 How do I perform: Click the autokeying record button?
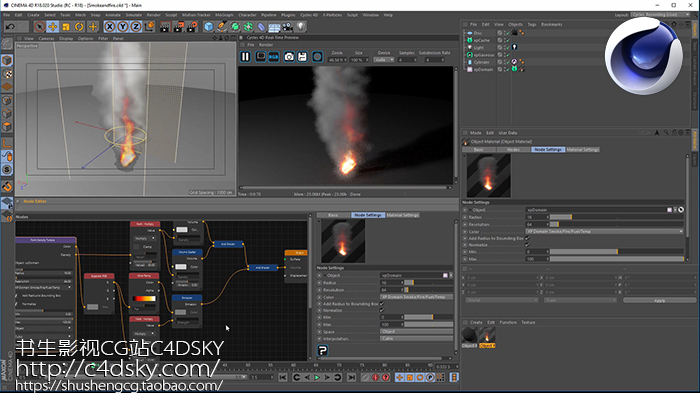pyautogui.click(x=375, y=378)
